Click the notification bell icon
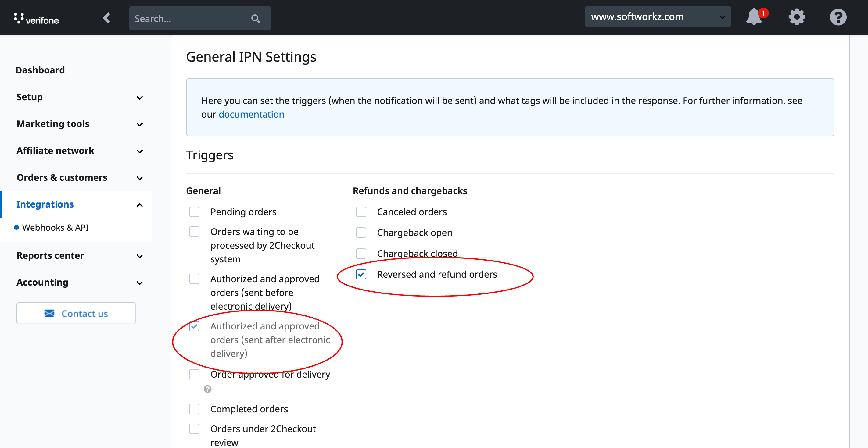The width and height of the screenshot is (868, 448). point(755,17)
